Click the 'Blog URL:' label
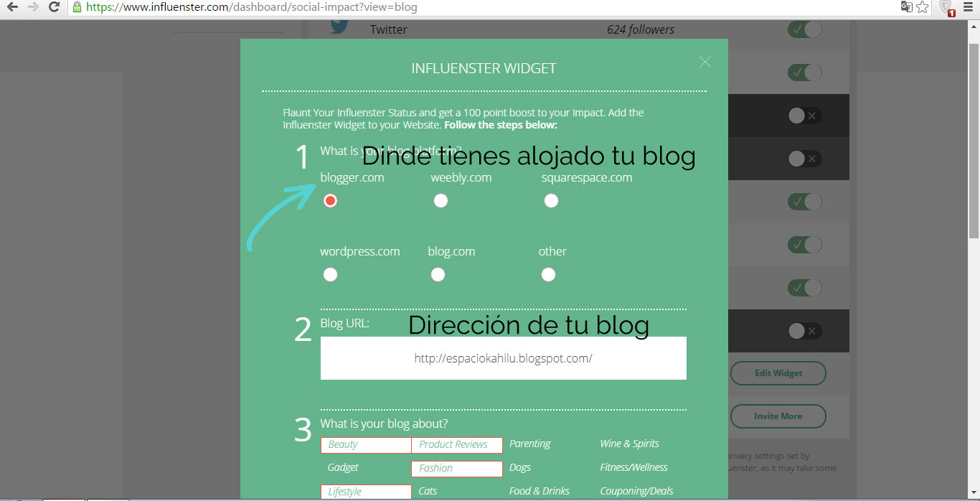This screenshot has width=980, height=501. pyautogui.click(x=344, y=323)
